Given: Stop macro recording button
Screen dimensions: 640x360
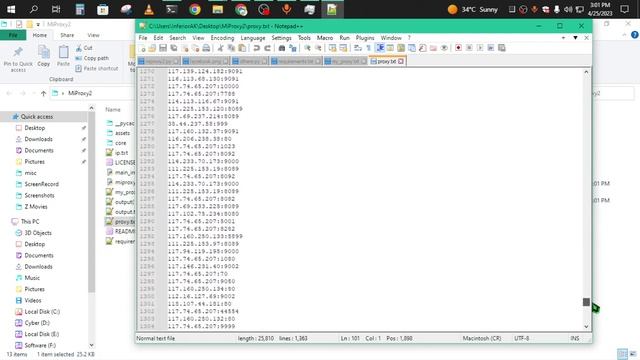Looking at the screenshot, I should [x=469, y=48].
